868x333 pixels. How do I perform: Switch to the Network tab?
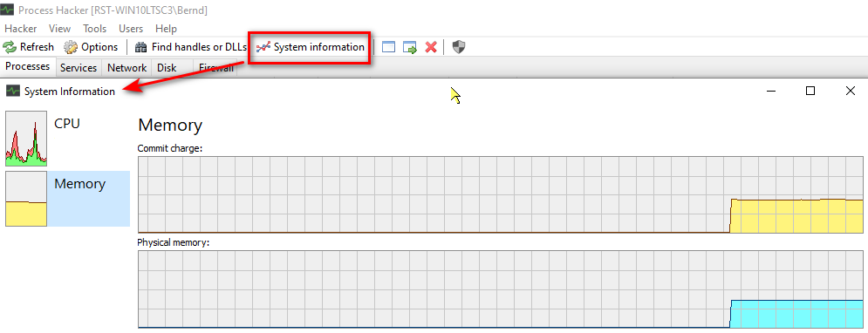click(x=126, y=67)
